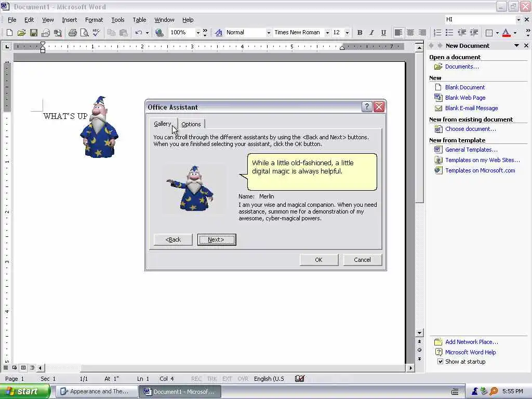Uncheck the Show at startup checkbox

tap(440, 362)
